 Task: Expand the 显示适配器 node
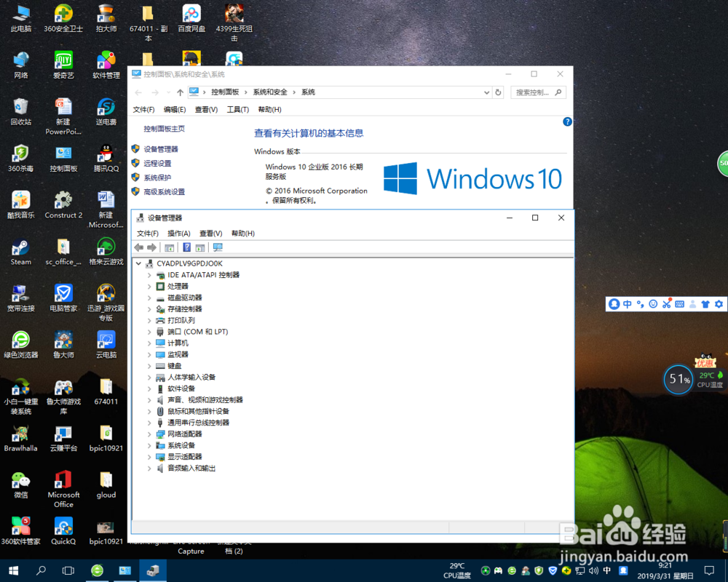pos(149,457)
